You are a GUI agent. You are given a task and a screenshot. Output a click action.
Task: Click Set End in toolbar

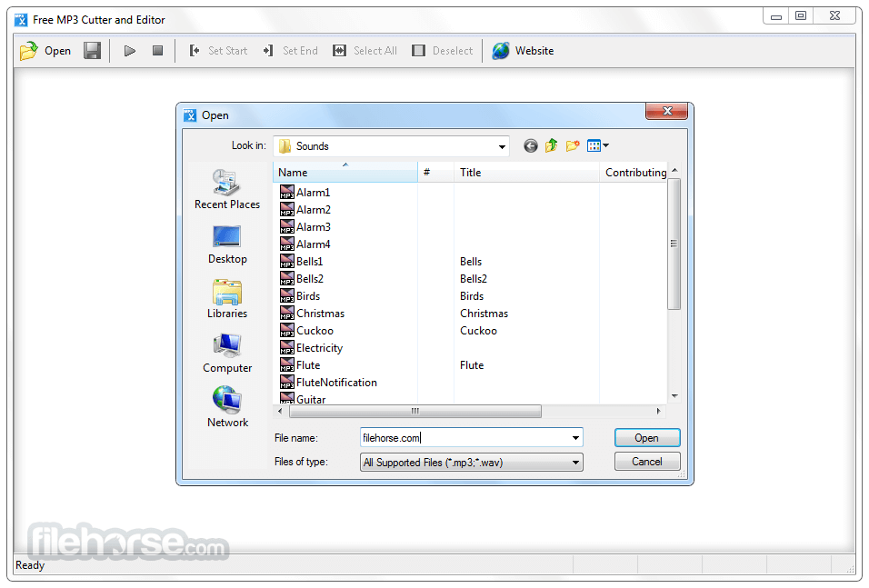pos(291,51)
